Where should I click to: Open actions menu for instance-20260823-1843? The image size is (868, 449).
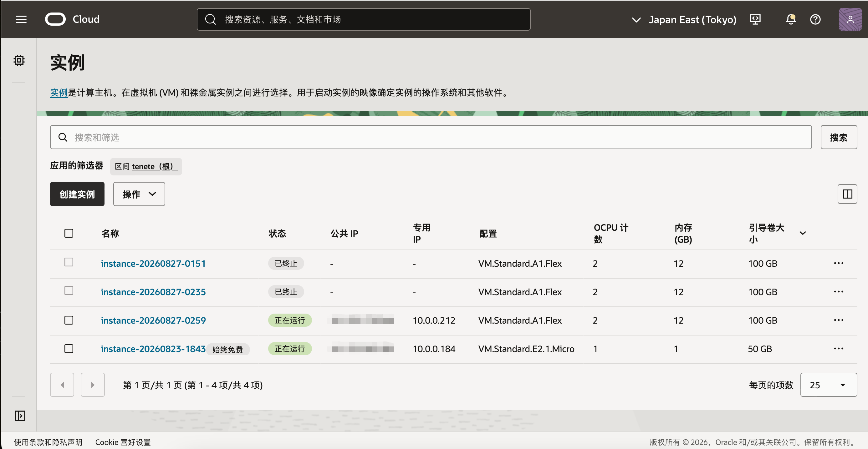pos(838,349)
